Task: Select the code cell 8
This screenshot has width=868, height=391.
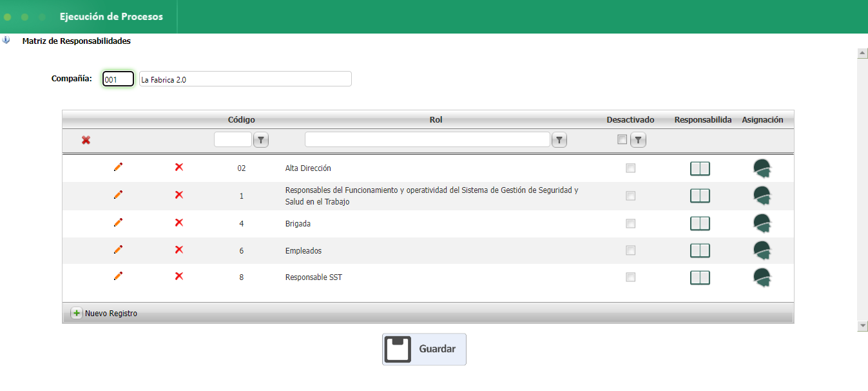Action: pos(242,277)
